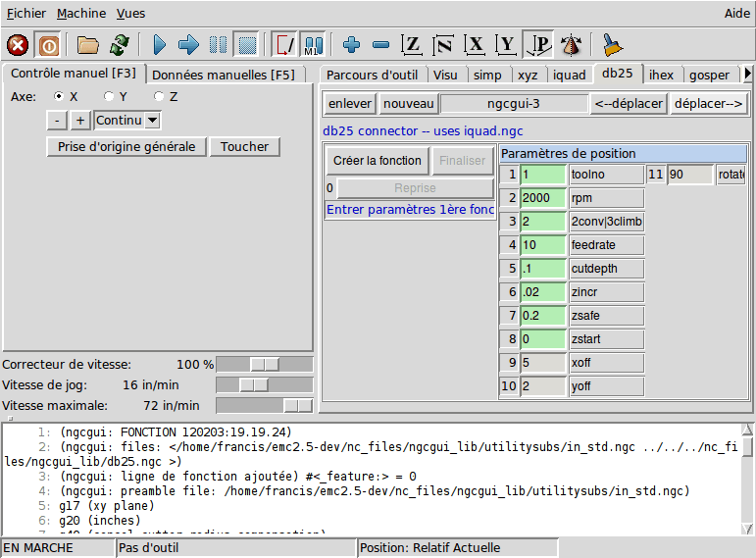Clear live plot with the broom icon
The width and height of the screenshot is (756, 558).
pos(612,45)
